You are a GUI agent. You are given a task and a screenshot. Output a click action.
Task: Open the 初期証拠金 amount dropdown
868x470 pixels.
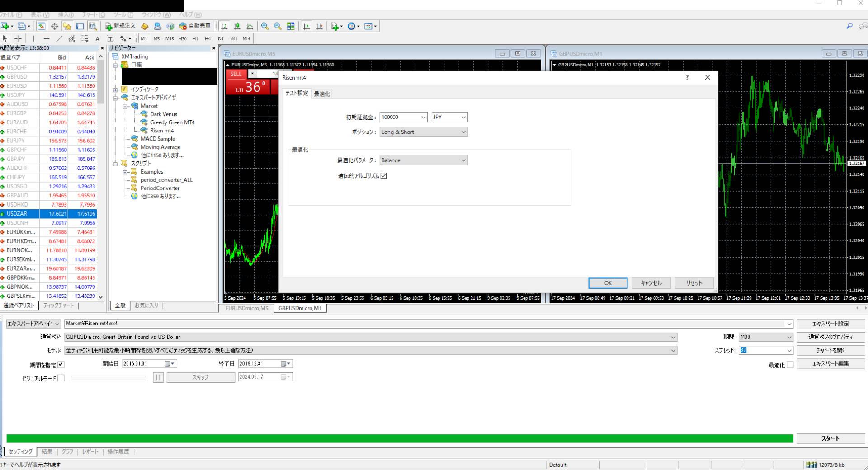(423, 117)
